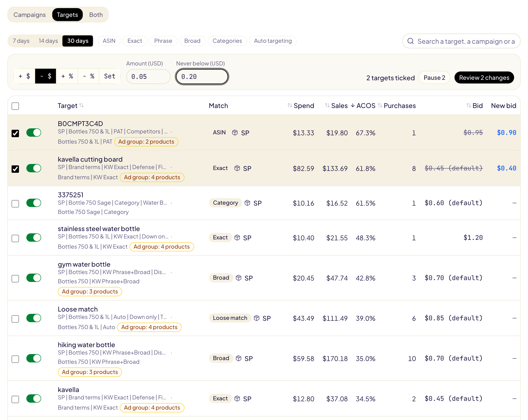Untick the B0CMPT3C4D row checkbox
Viewport: 528px width, 420px height.
click(15, 133)
